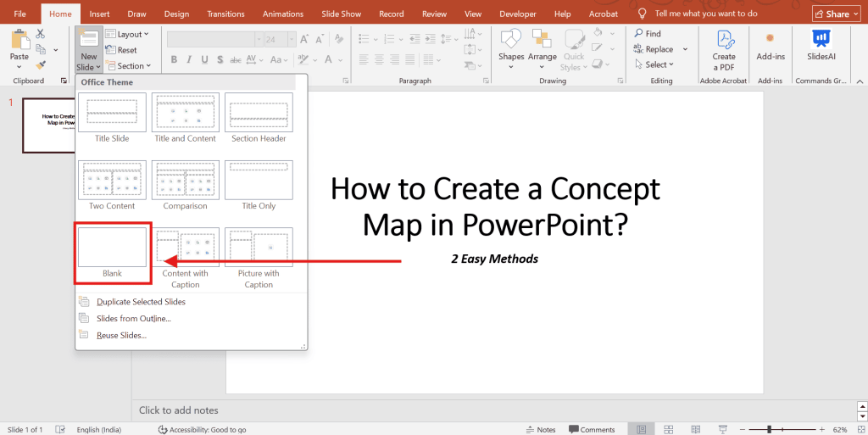Collapse the ribbon chevron
Image resolution: width=868 pixels, height=435 pixels.
[x=860, y=81]
